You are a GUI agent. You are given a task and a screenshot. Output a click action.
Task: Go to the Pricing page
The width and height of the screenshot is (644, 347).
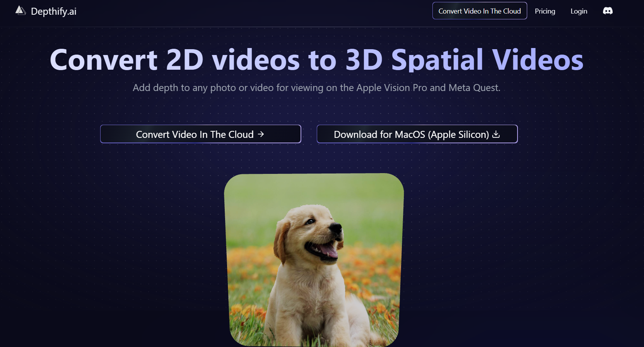point(545,11)
